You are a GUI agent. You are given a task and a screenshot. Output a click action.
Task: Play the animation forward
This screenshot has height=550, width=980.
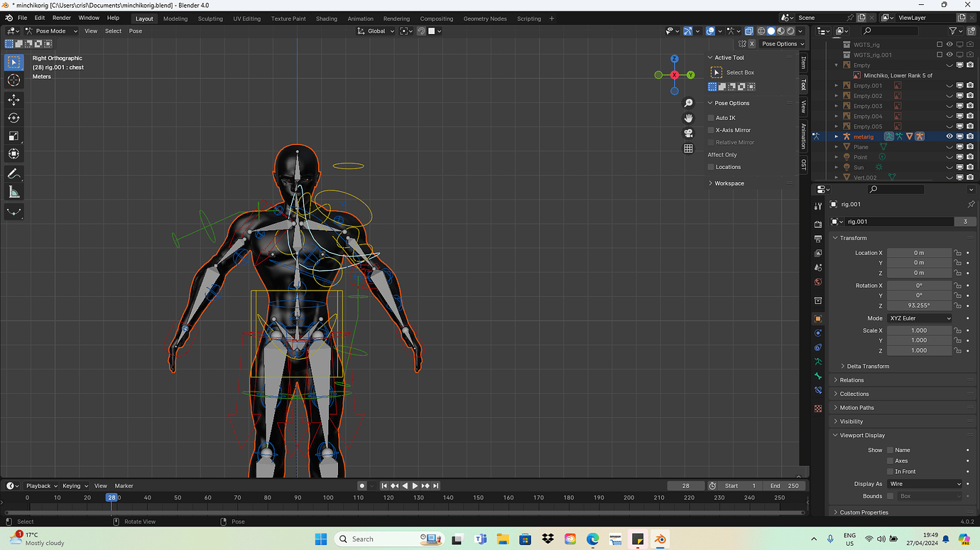click(x=415, y=486)
